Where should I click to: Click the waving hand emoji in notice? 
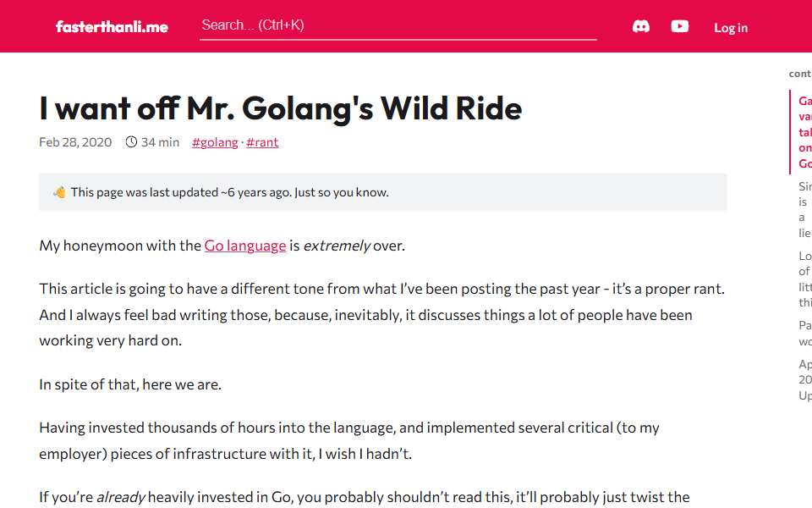tap(59, 192)
